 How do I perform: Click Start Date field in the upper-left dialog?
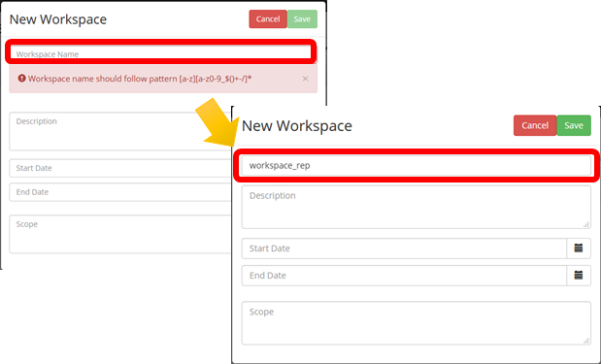click(119, 168)
